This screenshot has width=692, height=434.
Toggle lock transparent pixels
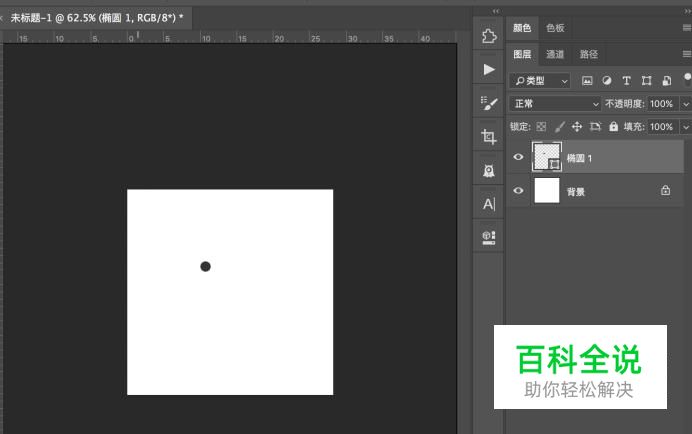541,127
